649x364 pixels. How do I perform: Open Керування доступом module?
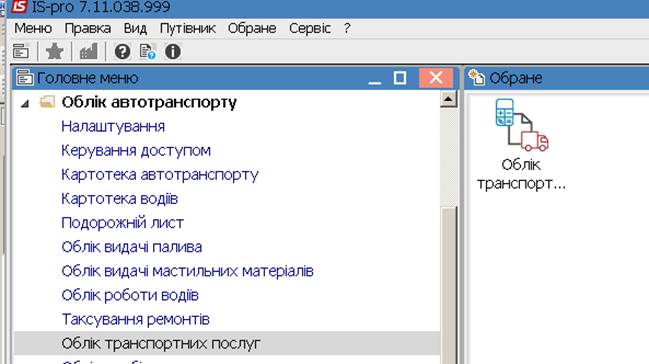(x=136, y=150)
